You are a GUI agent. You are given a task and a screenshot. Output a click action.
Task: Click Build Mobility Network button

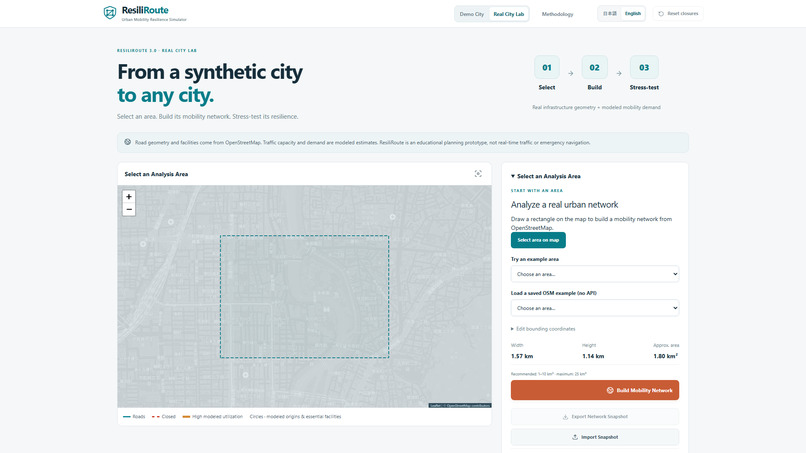595,390
